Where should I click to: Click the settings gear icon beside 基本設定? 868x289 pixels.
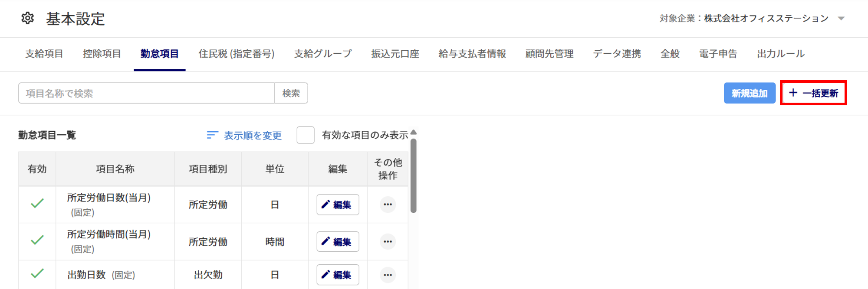pyautogui.click(x=28, y=18)
